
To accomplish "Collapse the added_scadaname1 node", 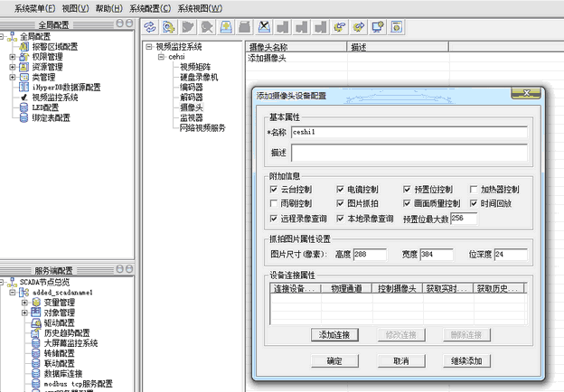I will pyautogui.click(x=13, y=292).
